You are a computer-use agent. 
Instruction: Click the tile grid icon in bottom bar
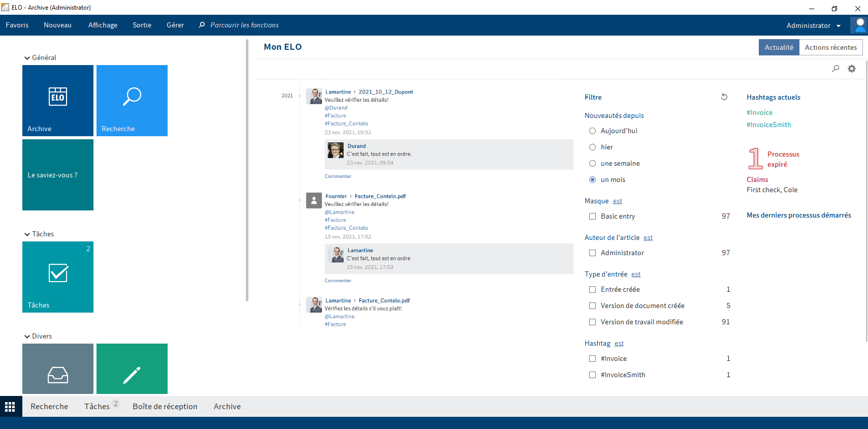(x=10, y=407)
